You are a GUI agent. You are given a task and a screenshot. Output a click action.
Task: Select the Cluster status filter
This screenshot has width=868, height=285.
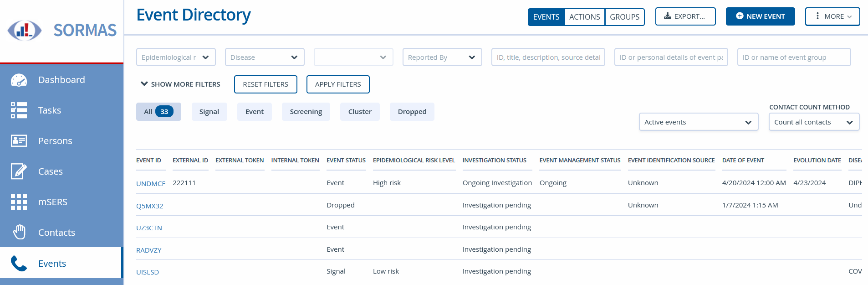360,112
